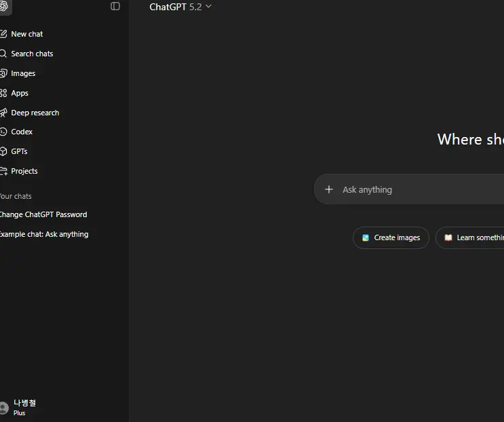This screenshot has height=422, width=504.
Task: Collapse the Your chats section header
Action: pos(16,196)
